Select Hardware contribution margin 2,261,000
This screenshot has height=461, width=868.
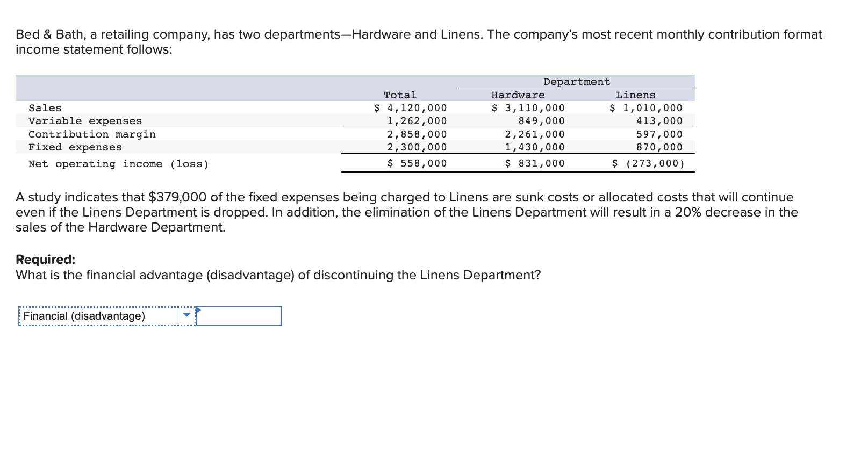535,134
